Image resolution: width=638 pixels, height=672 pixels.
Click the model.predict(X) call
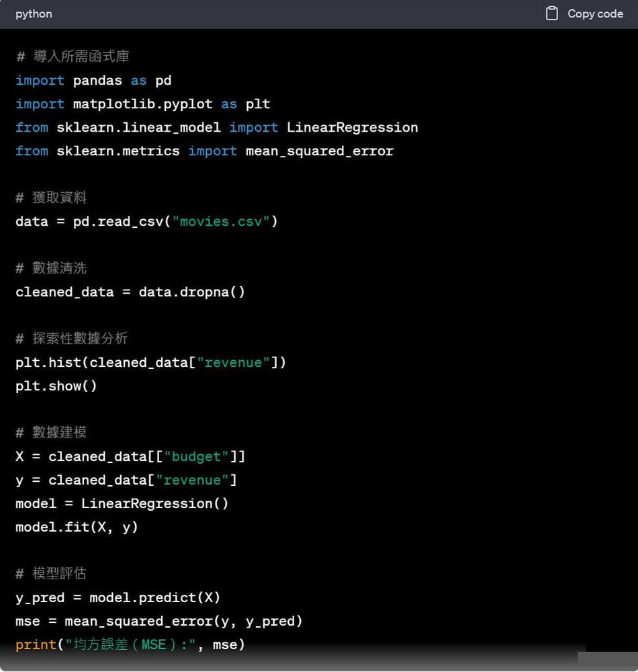coord(154,597)
